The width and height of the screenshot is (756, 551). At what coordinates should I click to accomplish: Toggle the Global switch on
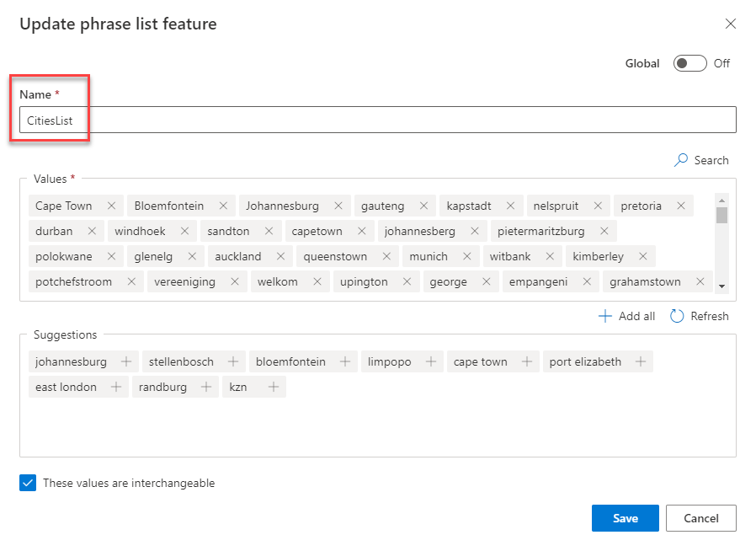point(690,63)
